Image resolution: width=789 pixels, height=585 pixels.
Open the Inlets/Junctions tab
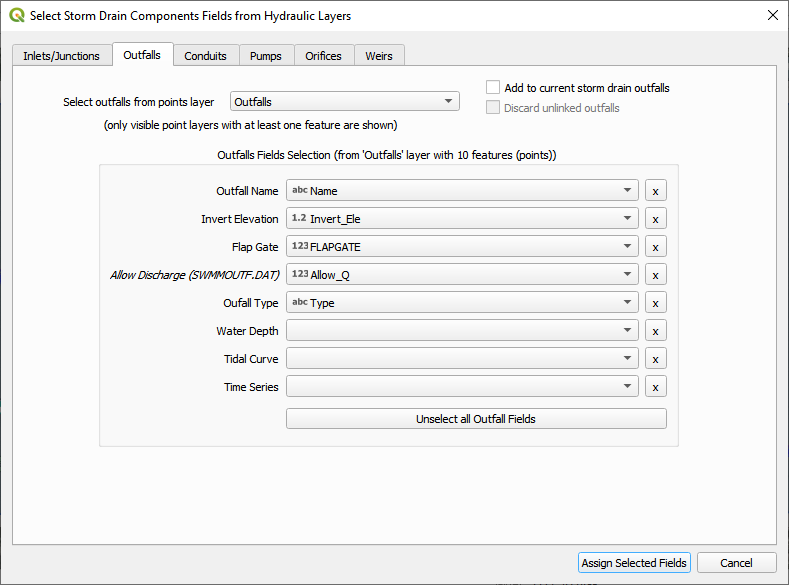click(x=62, y=56)
